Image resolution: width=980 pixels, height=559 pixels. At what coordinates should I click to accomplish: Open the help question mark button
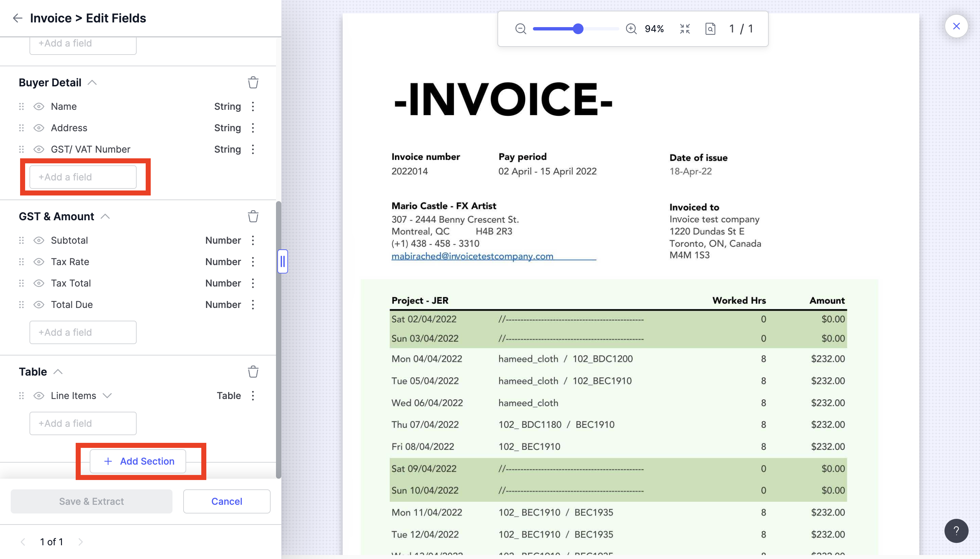pos(956,531)
